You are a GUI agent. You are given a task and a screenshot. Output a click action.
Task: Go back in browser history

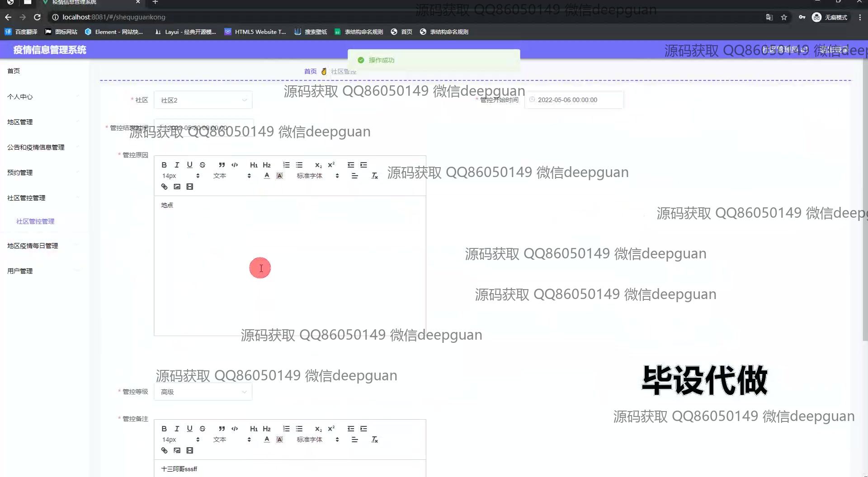click(8, 17)
